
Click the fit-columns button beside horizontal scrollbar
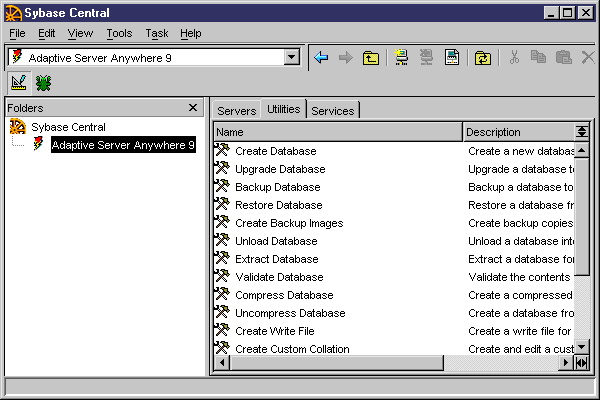click(x=582, y=362)
